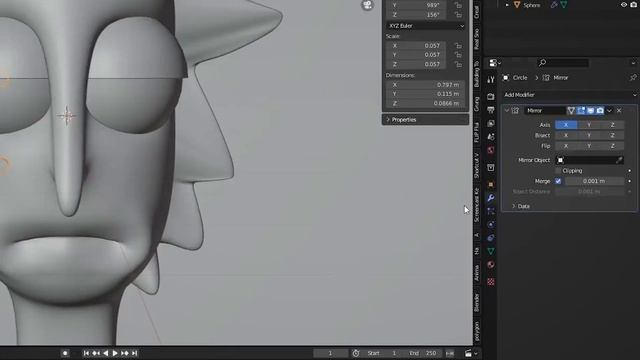Screen dimensions: 640x360
Task: Toggle Mirror modifier render visibility
Action: [x=600, y=111]
